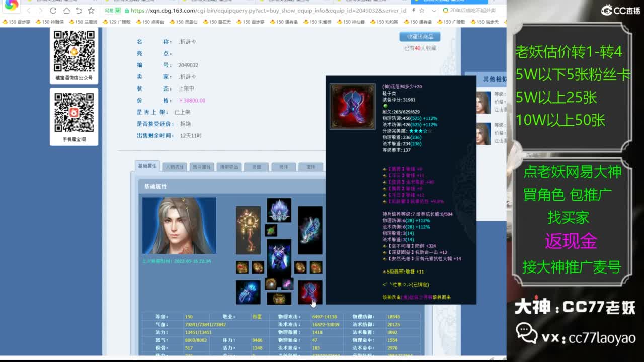Open the 150 兰若词 bookmark

point(83,22)
